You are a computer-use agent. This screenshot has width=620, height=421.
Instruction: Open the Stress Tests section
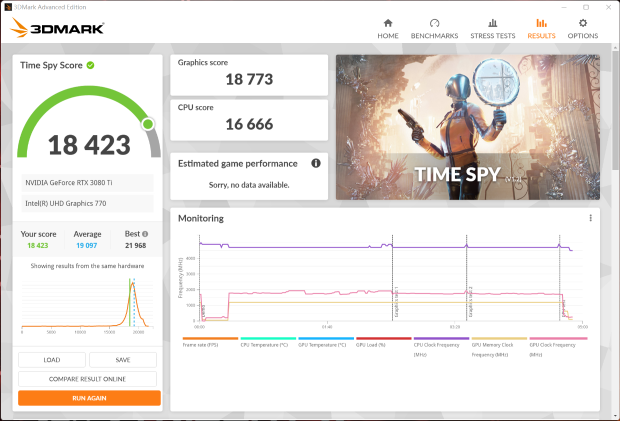tap(492, 29)
